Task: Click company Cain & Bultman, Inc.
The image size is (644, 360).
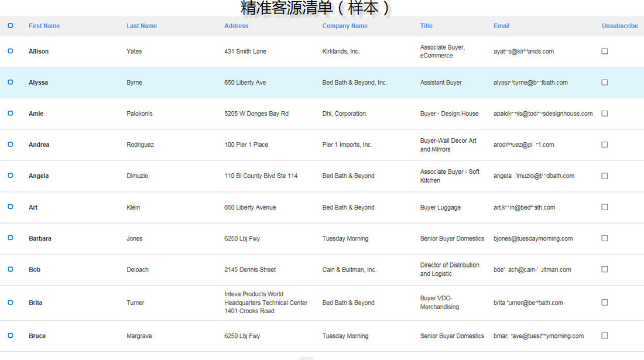Action: [x=349, y=270]
